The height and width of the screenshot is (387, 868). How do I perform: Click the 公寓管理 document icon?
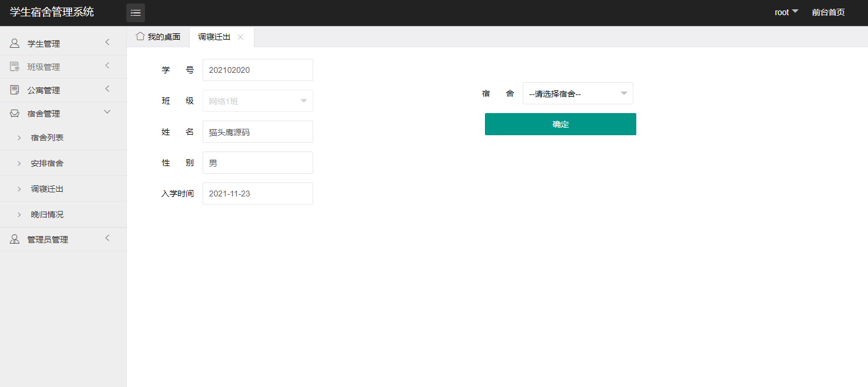point(15,90)
